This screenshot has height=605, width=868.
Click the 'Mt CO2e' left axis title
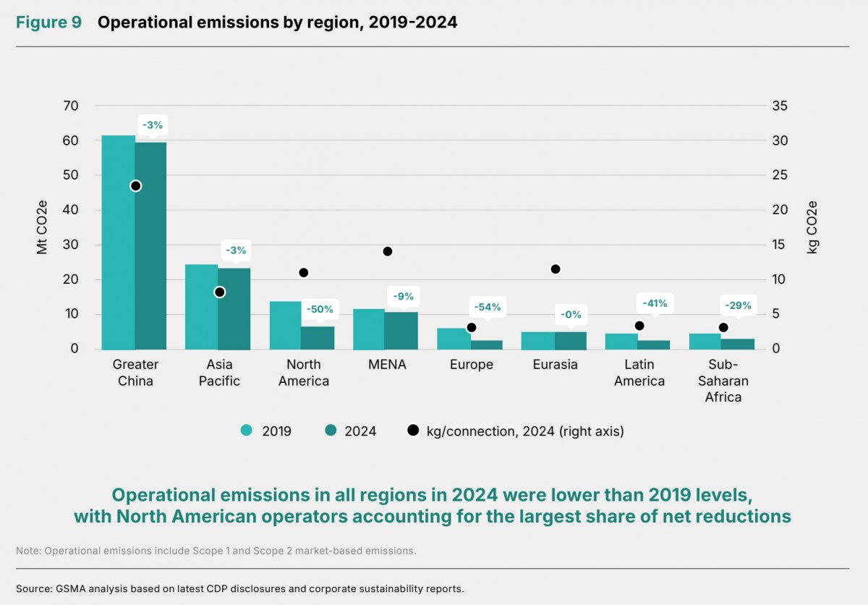42,227
